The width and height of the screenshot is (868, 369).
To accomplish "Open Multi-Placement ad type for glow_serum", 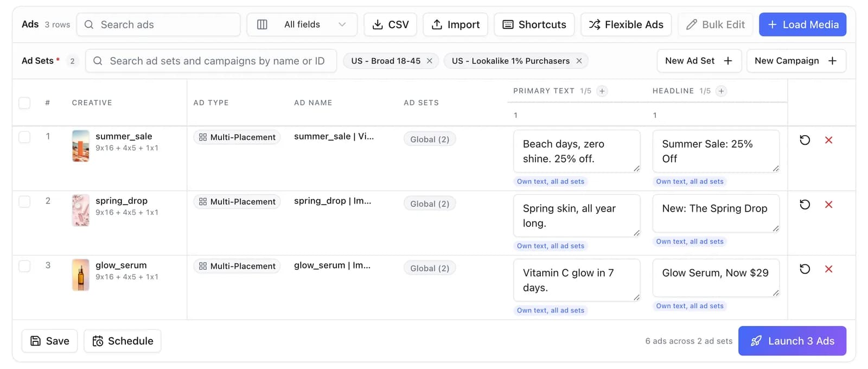I will tap(237, 266).
